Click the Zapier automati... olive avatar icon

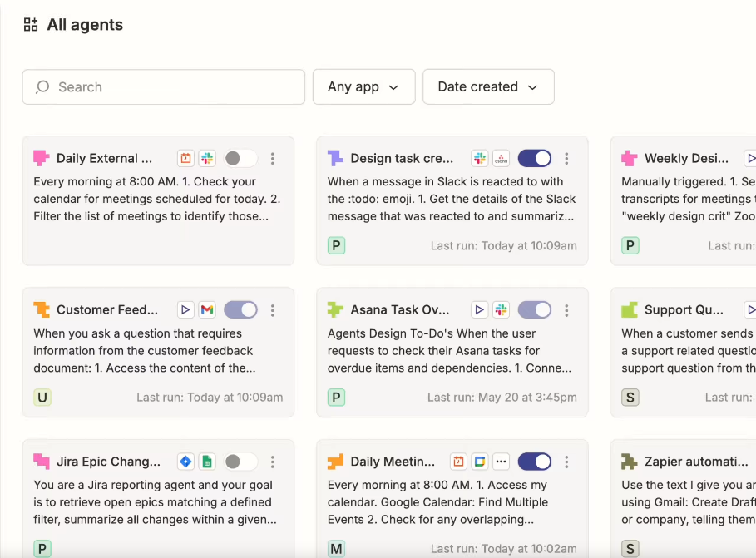coord(630,462)
